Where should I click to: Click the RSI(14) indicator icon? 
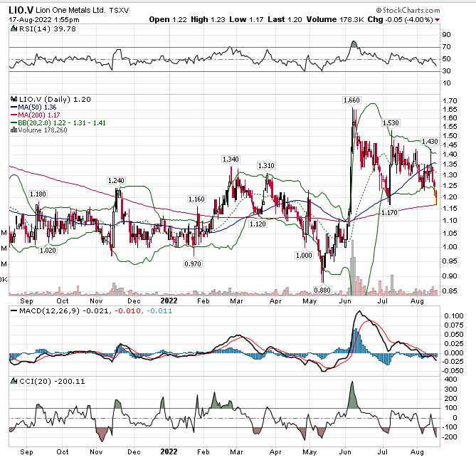[14, 29]
